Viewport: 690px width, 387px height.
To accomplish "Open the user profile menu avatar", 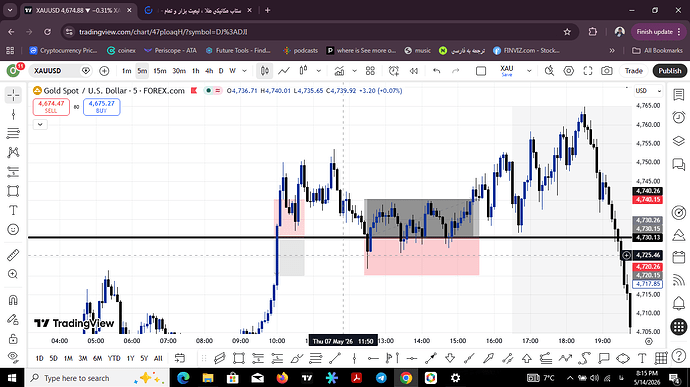I will (13, 70).
